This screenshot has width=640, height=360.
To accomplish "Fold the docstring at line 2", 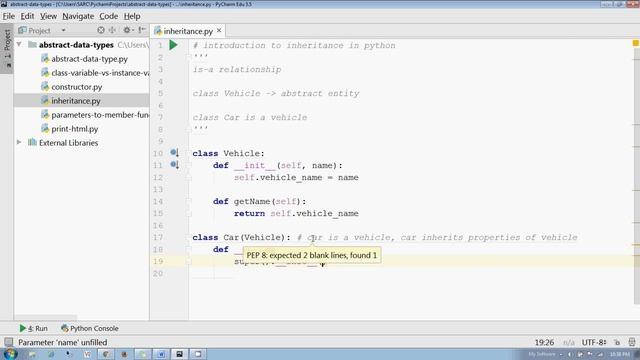I will click(x=189, y=57).
